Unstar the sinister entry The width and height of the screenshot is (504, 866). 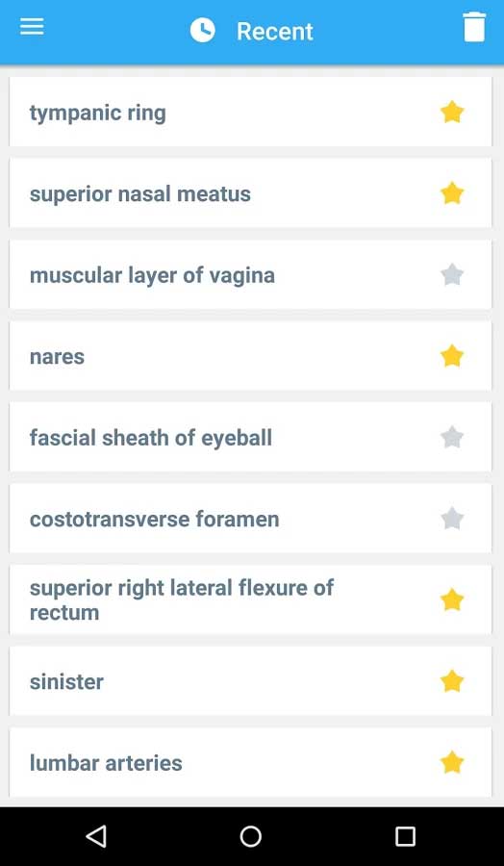point(452,681)
